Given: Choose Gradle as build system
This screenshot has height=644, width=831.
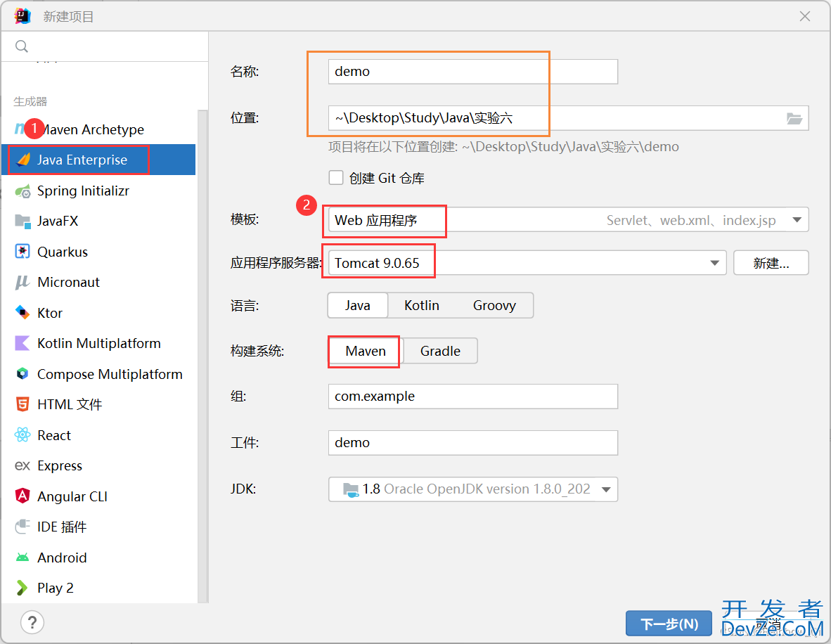Looking at the screenshot, I should 440,351.
